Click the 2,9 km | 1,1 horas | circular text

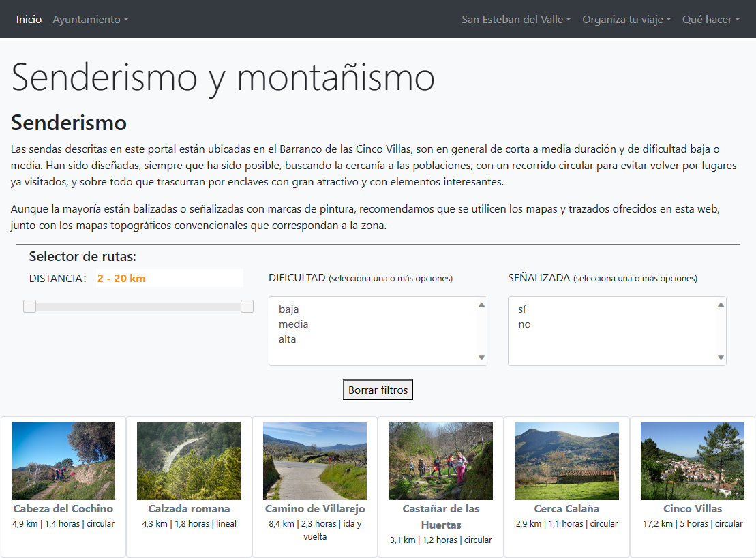tap(566, 524)
